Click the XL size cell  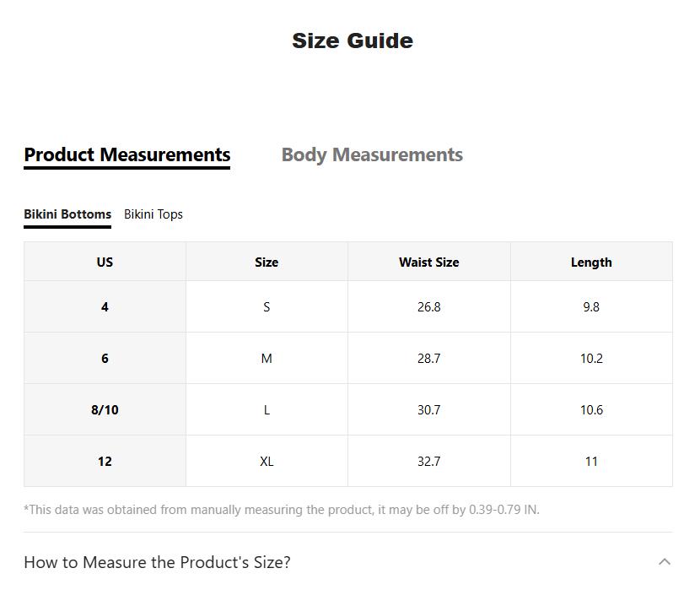pos(267,462)
